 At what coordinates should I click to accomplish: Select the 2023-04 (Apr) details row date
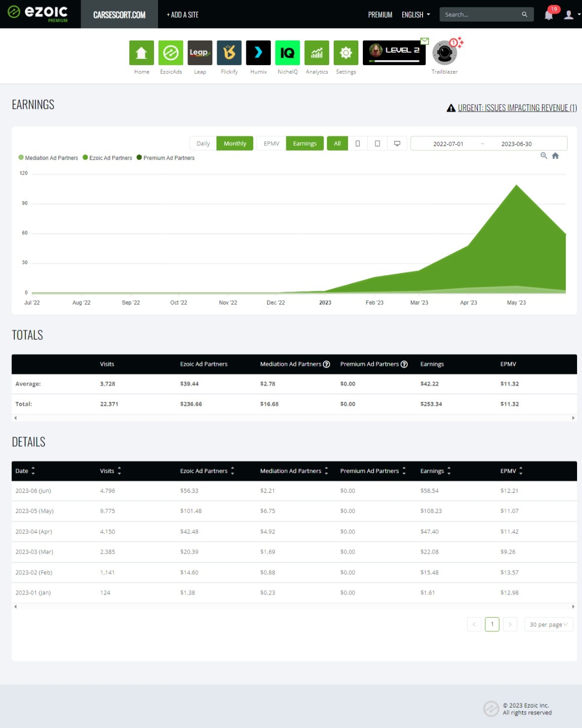pyautogui.click(x=34, y=532)
